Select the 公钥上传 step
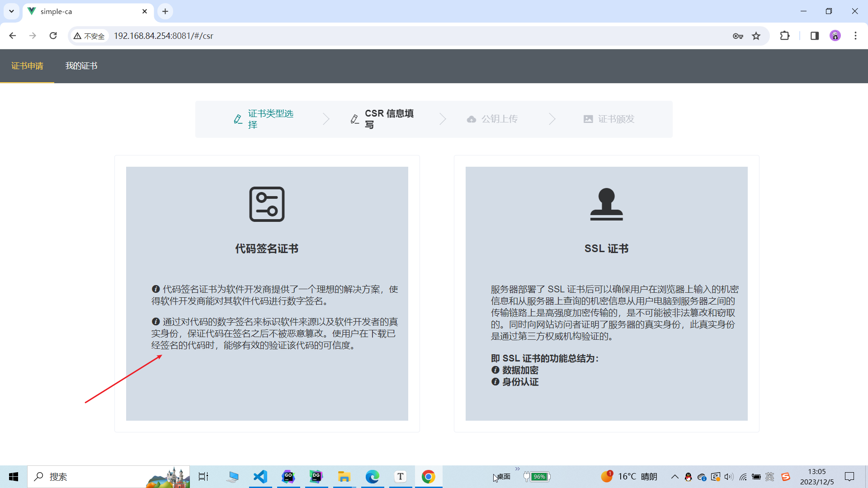Screen dimensions: 868x488 [x=492, y=119]
